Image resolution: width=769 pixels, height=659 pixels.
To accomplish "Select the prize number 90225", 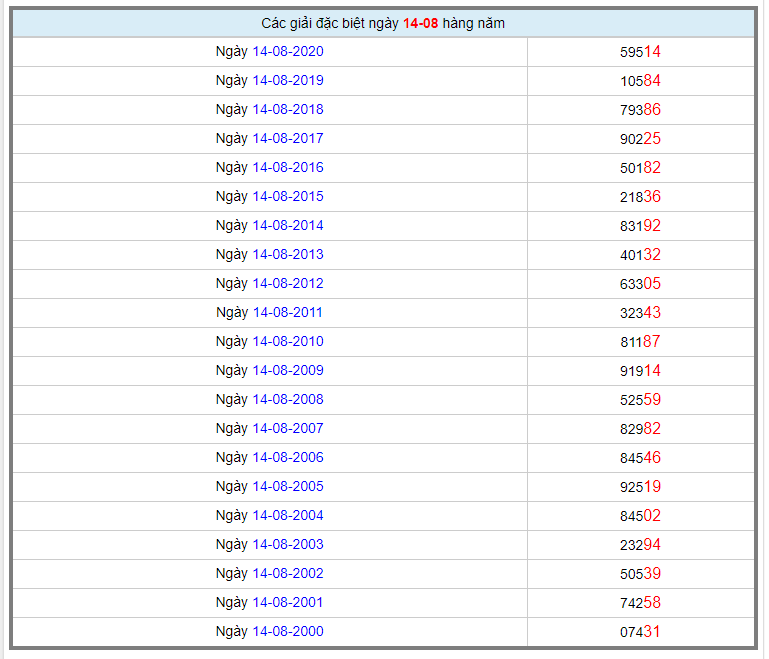I will (x=640, y=139).
